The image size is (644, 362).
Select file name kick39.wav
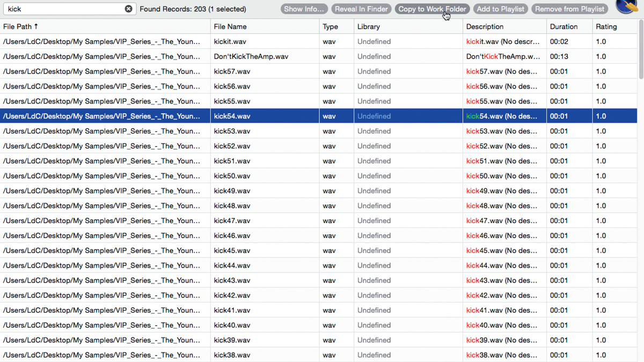point(232,340)
